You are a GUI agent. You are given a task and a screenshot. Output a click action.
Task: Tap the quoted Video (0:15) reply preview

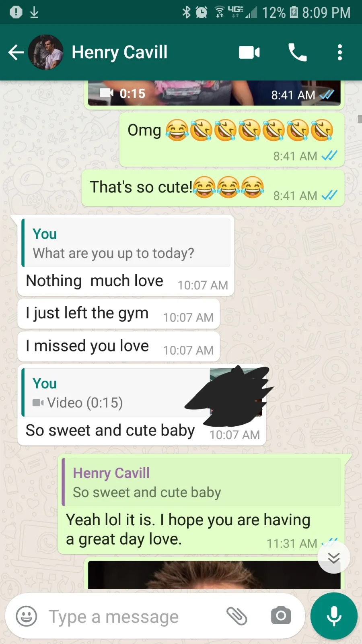142,392
